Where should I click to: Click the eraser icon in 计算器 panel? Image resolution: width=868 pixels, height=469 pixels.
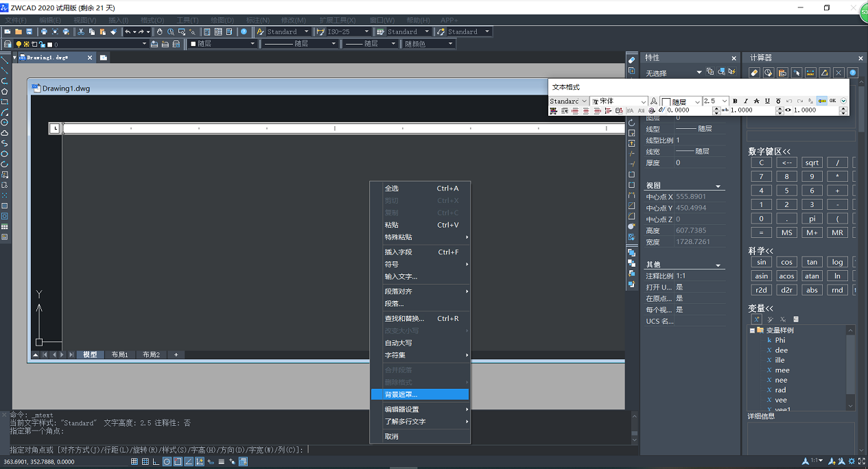[755, 72]
